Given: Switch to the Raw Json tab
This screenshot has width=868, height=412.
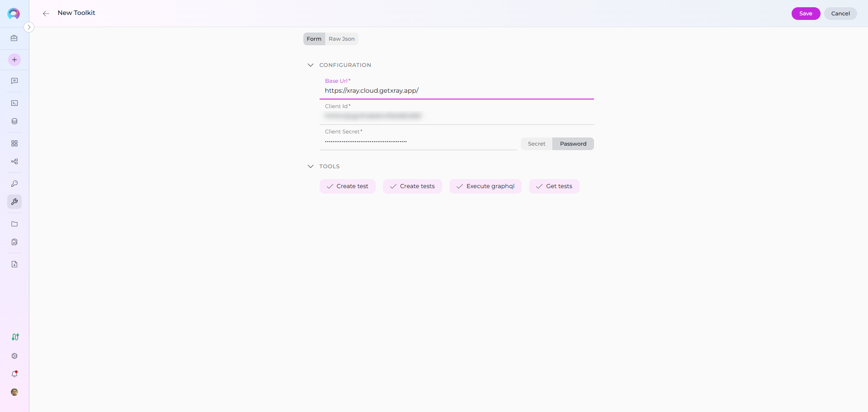Looking at the screenshot, I should coord(342,39).
